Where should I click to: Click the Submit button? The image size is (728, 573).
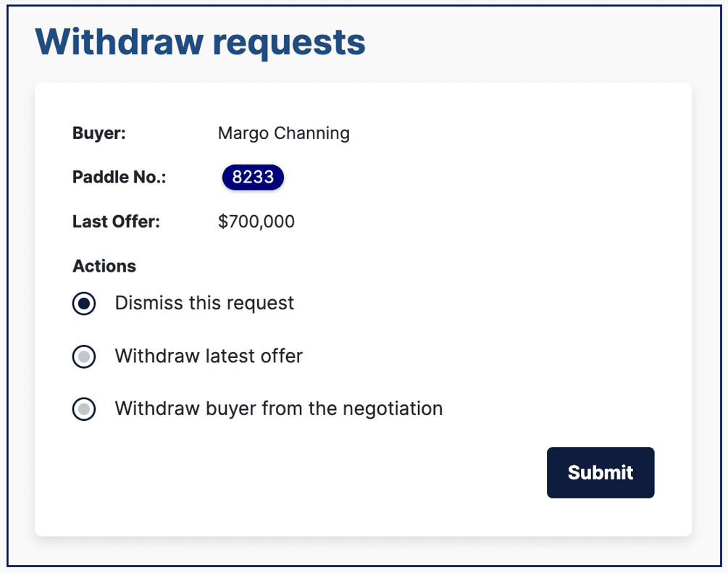coord(600,472)
